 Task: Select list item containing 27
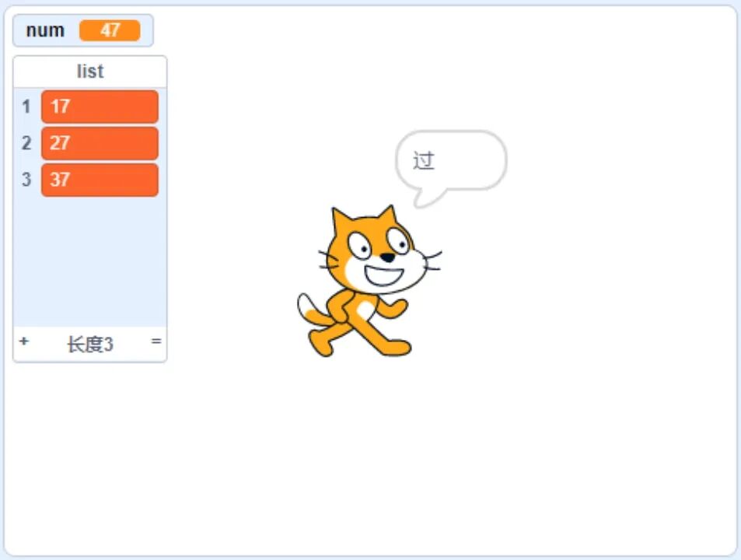coord(100,143)
